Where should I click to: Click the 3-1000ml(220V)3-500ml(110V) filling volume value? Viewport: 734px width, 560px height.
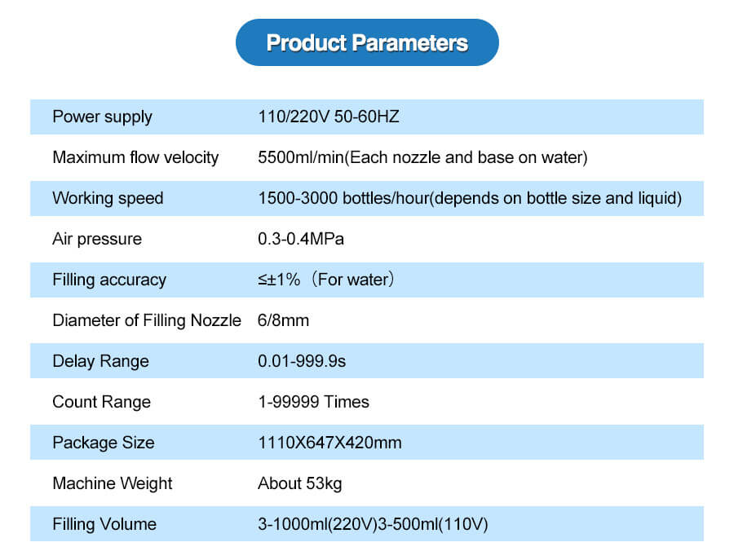[x=373, y=524]
